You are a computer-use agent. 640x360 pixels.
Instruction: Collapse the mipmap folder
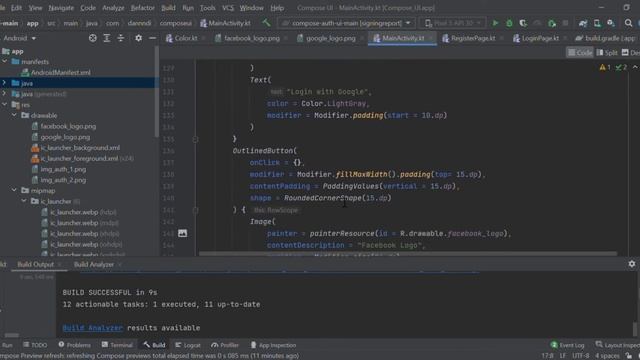click(14, 190)
